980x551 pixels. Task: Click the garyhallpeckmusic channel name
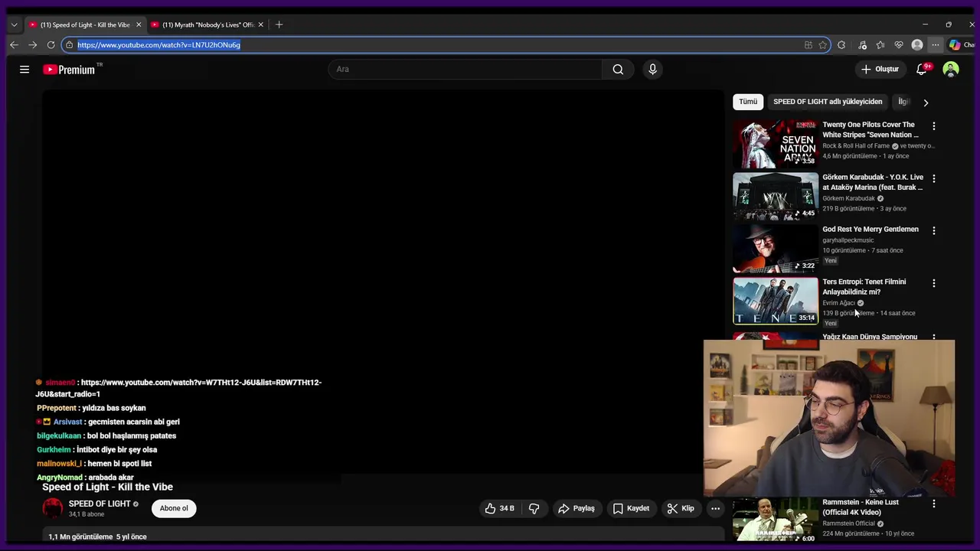click(848, 240)
